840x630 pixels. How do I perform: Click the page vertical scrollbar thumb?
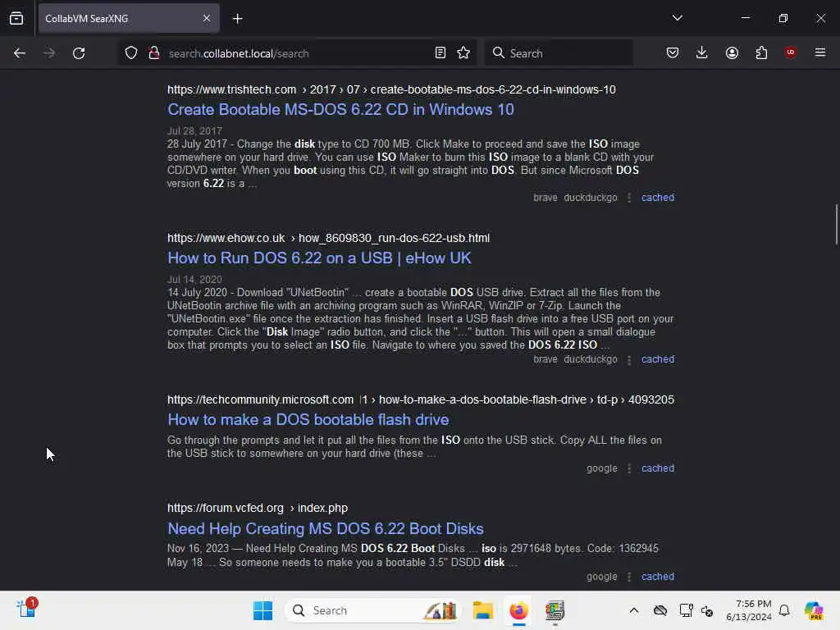[836, 224]
